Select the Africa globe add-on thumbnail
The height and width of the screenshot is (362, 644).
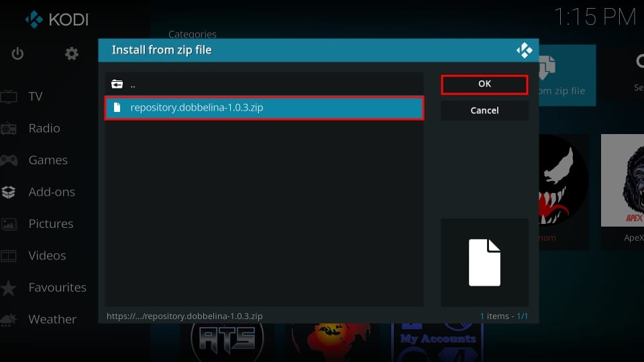point(332,341)
